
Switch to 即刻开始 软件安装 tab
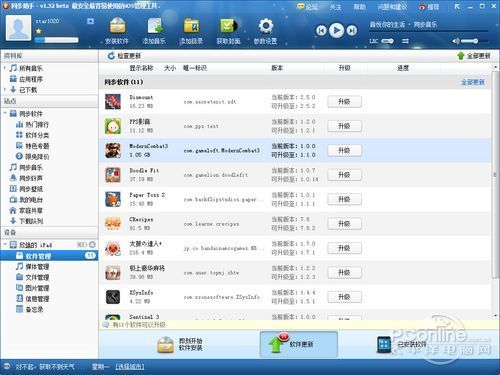(180, 344)
